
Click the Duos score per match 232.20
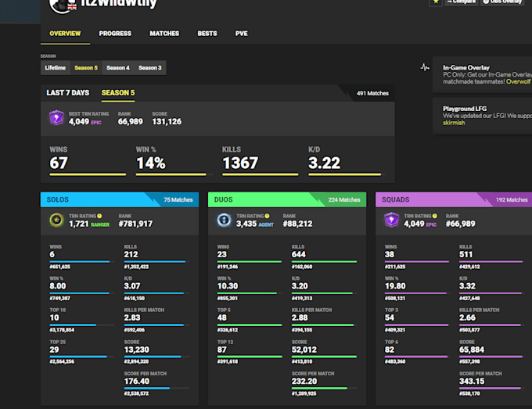(x=304, y=382)
